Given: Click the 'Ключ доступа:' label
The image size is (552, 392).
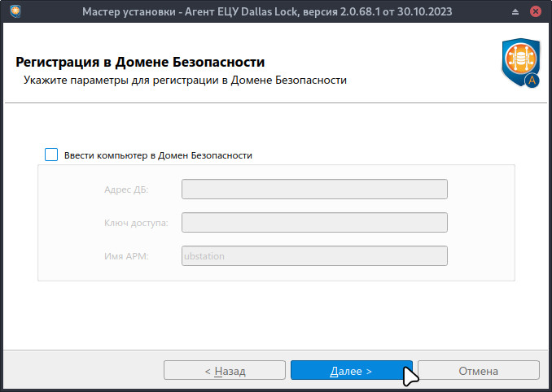Looking at the screenshot, I should (x=136, y=224).
